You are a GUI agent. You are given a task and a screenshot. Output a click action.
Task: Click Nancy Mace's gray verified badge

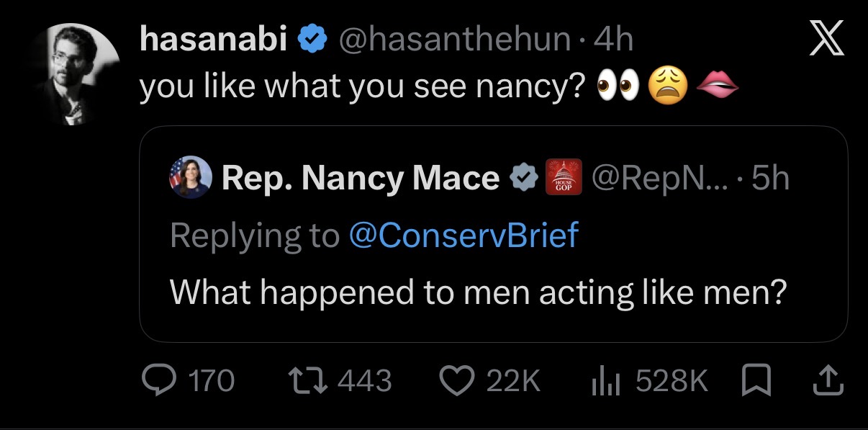523,179
